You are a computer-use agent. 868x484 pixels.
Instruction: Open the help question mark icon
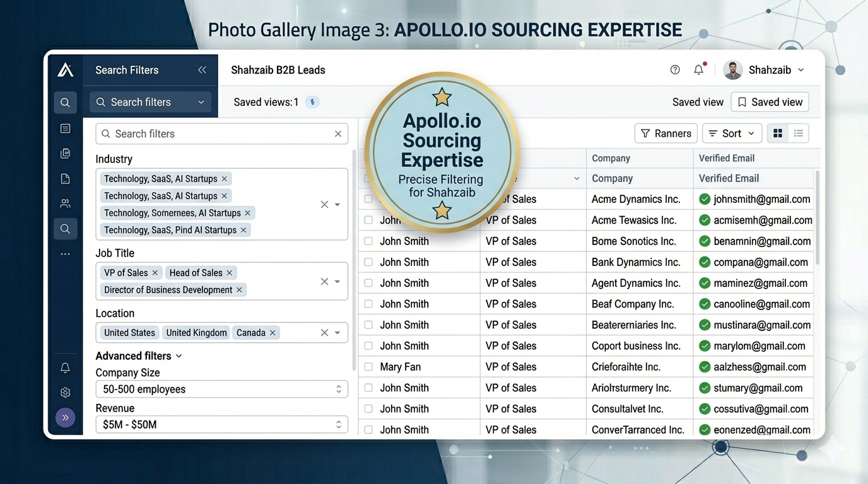tap(675, 70)
